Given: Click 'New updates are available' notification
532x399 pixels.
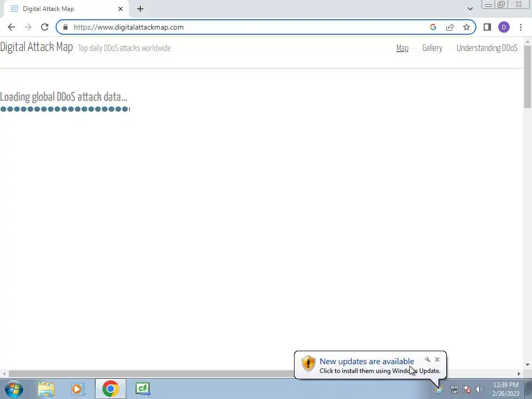Looking at the screenshot, I should [x=367, y=362].
